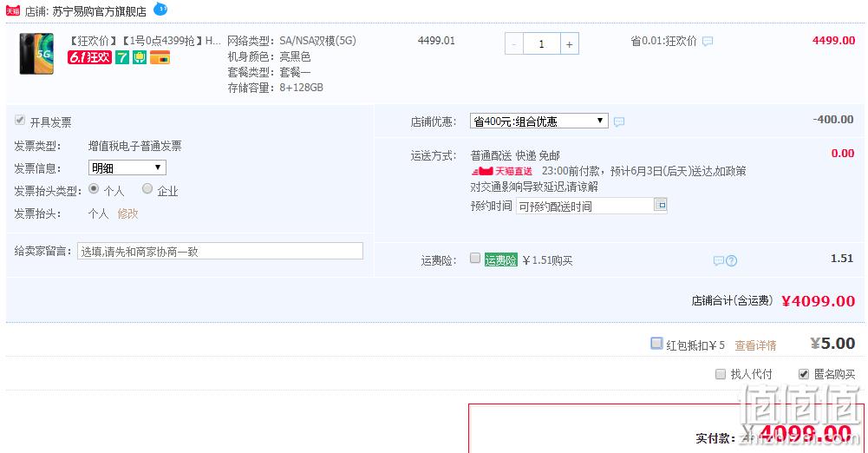Enable the 找人代付 checkbox
This screenshot has height=453, width=868.
click(x=721, y=374)
